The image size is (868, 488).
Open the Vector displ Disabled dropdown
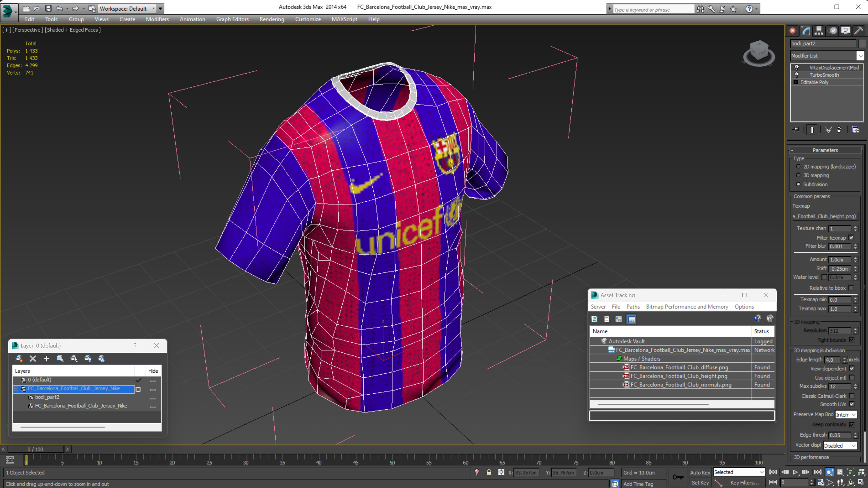[x=840, y=445]
